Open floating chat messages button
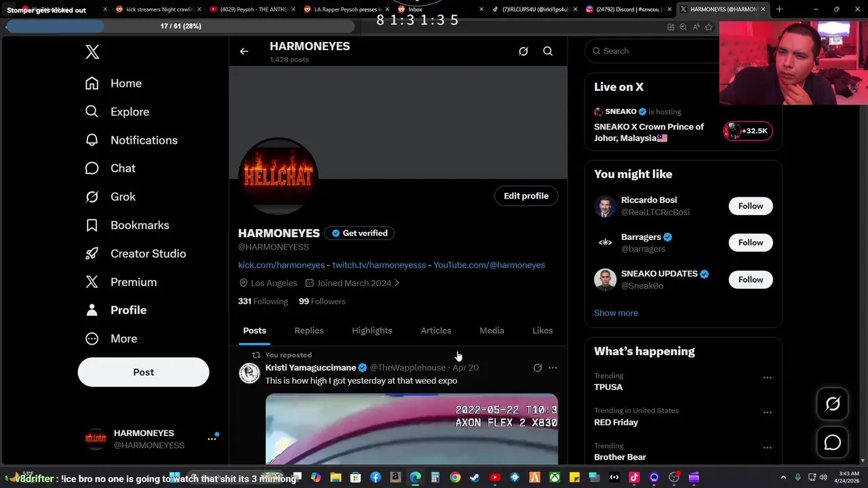 833,443
